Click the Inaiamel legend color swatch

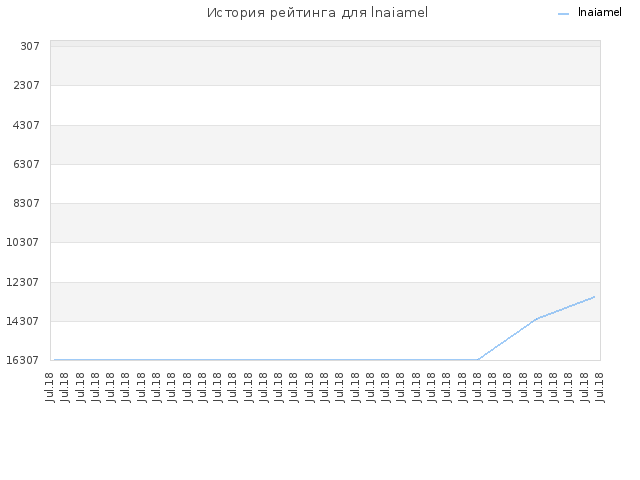click(563, 14)
